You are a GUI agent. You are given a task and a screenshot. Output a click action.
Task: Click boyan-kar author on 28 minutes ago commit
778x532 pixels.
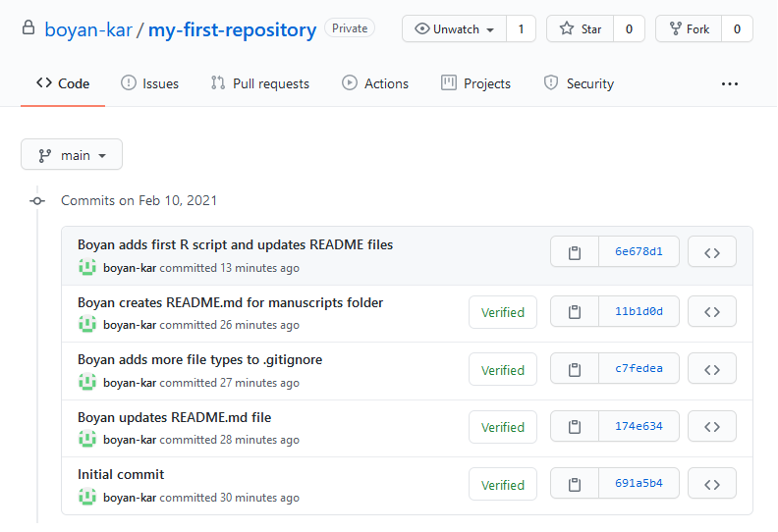(x=130, y=440)
